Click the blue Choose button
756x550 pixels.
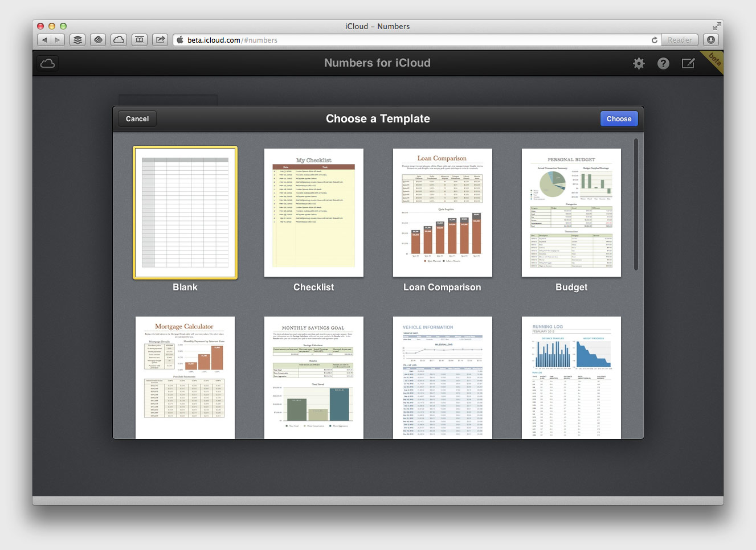(619, 118)
